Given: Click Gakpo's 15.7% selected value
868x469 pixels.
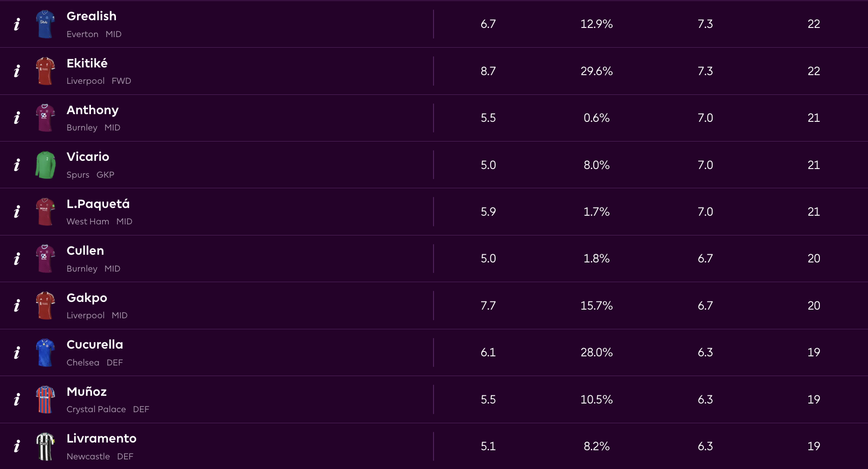Looking at the screenshot, I should 597,306.
